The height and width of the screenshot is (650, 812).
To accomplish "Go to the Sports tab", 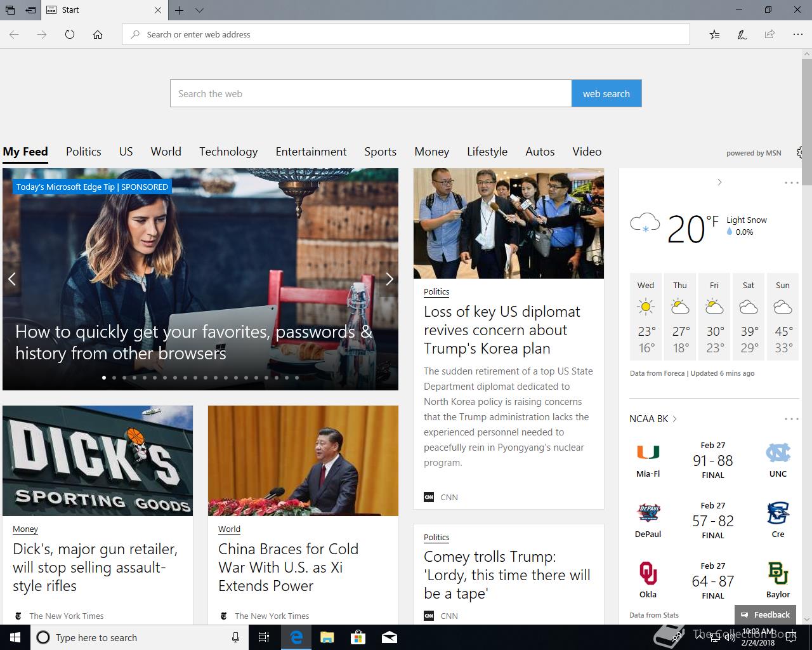I will (x=381, y=152).
